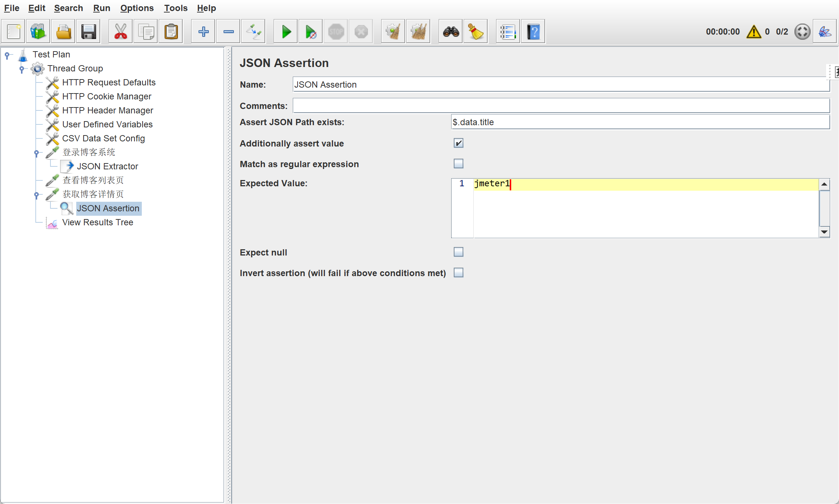Collapse the Test Plan root node
Screen dimensions: 839x504
pyautogui.click(x=7, y=55)
